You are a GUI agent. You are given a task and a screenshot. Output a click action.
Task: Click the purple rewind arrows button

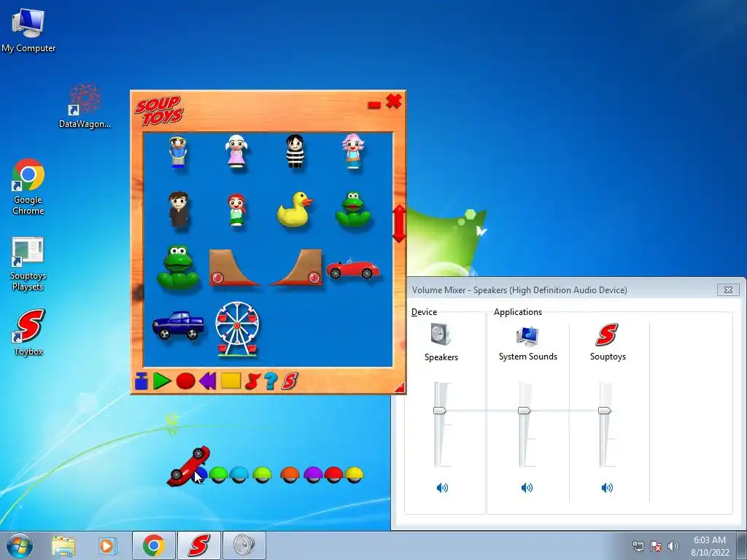coord(208,381)
